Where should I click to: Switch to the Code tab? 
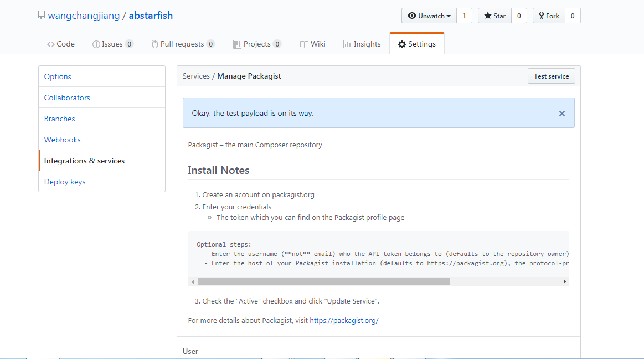pyautogui.click(x=61, y=44)
